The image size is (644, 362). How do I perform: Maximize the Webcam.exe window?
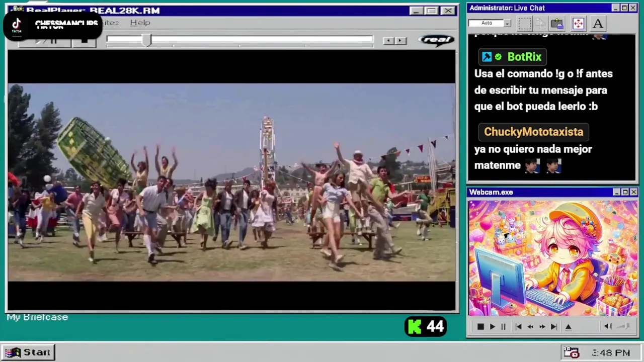point(625,192)
